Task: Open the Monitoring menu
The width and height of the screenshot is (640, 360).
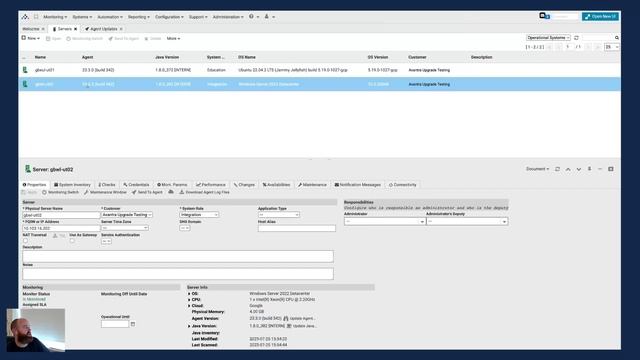Action: pyautogui.click(x=55, y=17)
